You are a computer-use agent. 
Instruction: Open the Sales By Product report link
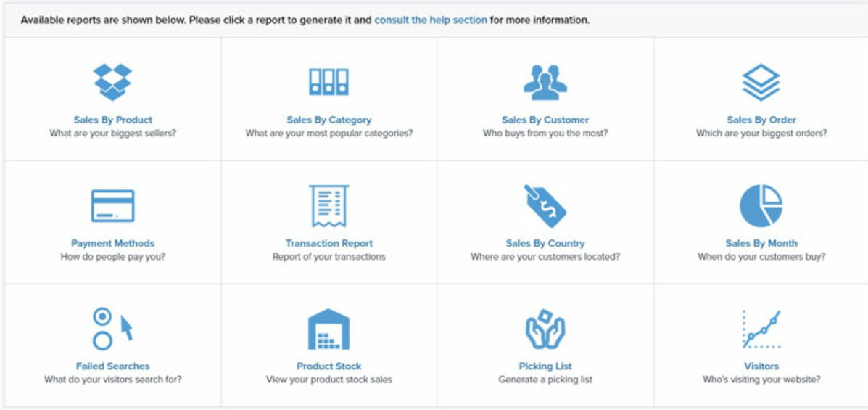[113, 120]
